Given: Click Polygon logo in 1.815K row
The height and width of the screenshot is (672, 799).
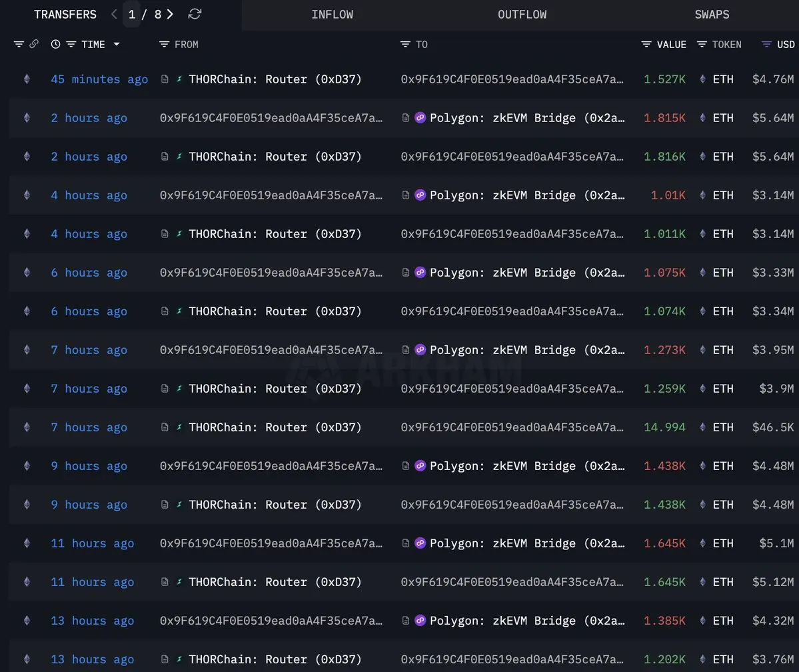Looking at the screenshot, I should click(x=420, y=118).
